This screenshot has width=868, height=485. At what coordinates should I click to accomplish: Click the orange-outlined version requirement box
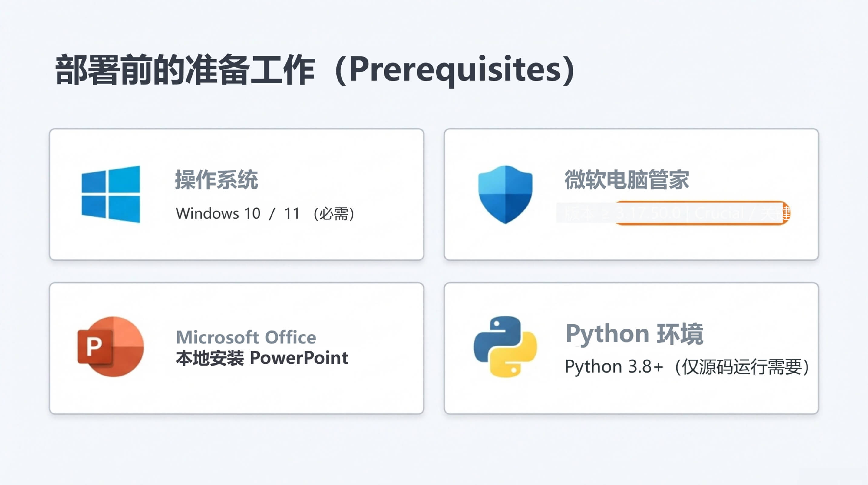tap(701, 213)
